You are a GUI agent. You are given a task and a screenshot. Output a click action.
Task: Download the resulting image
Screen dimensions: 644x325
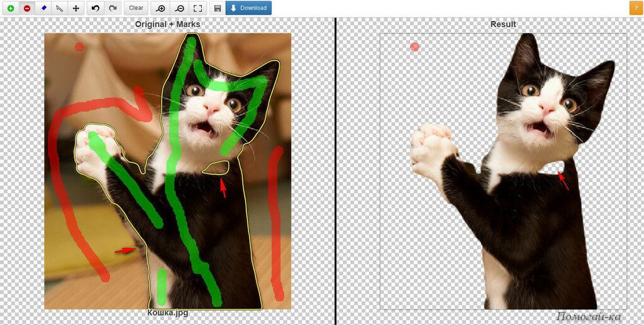248,8
